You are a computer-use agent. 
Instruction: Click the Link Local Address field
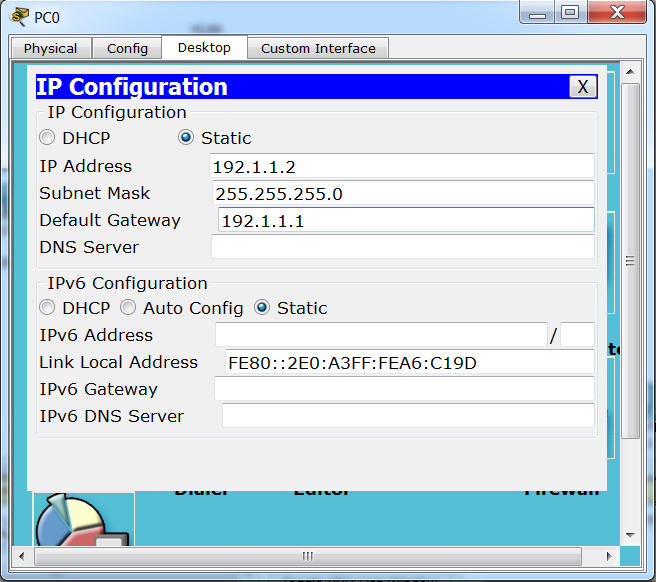pyautogui.click(x=410, y=362)
